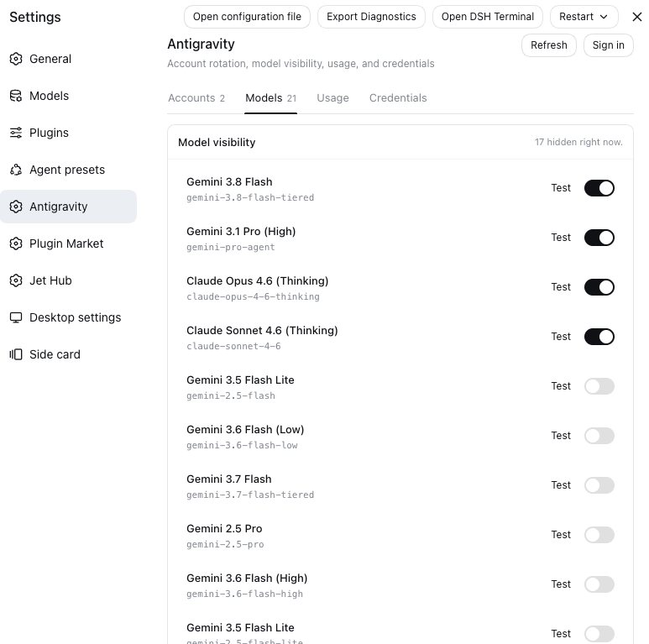Click Test for Gemini 2.5 Pro
The image size is (649, 644).
pos(561,535)
